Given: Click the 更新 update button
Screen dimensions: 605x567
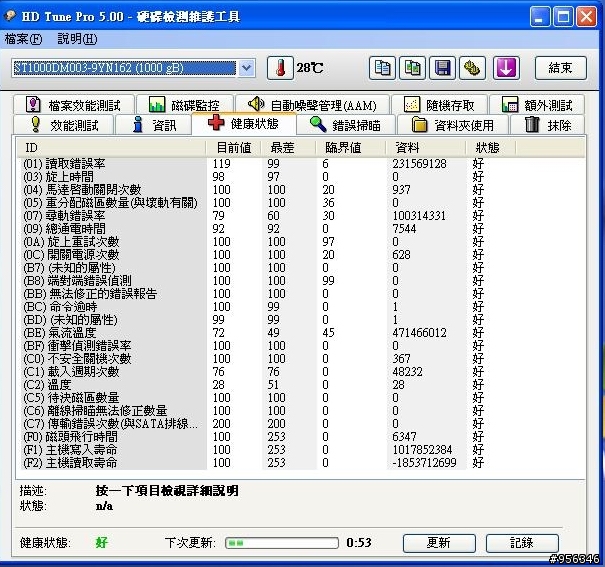Looking at the screenshot, I should point(439,543).
